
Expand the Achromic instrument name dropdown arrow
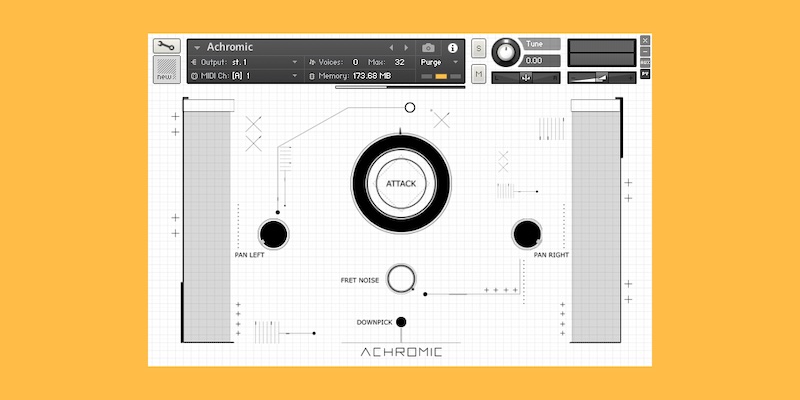click(x=197, y=48)
